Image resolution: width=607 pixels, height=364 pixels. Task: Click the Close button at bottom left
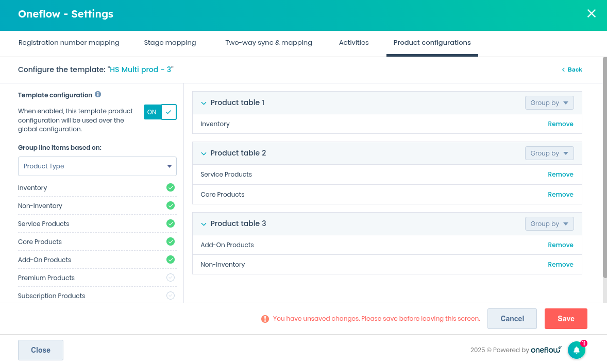pyautogui.click(x=41, y=350)
